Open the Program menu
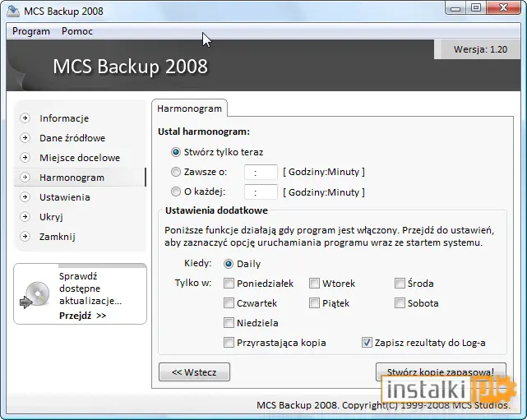527x420 pixels. tap(31, 31)
